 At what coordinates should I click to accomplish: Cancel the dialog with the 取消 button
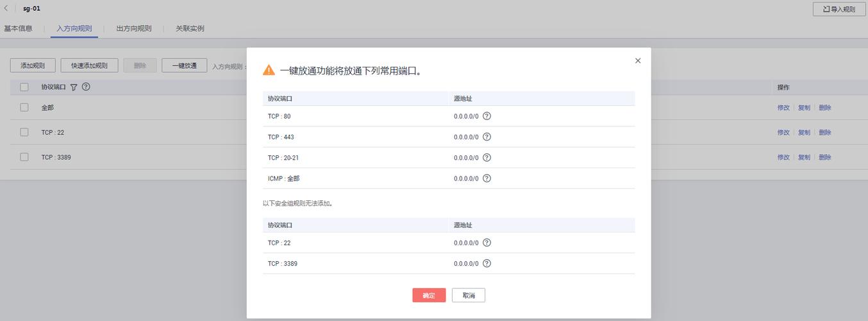click(469, 295)
